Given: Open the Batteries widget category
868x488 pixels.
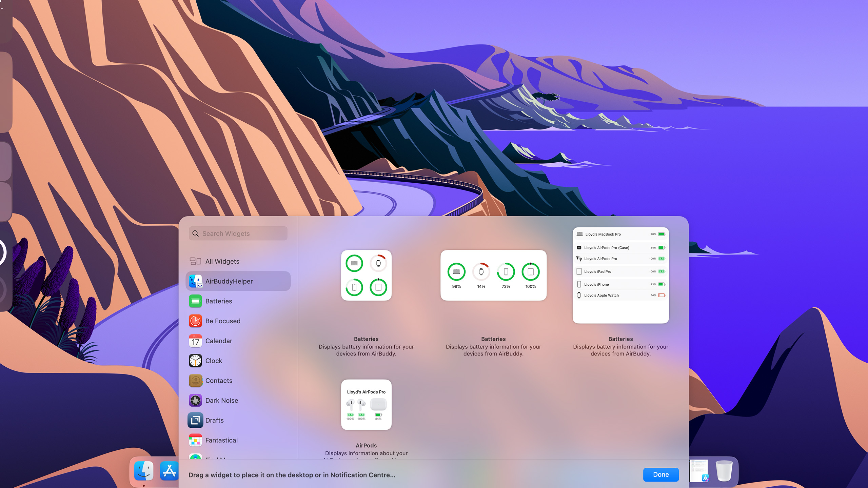Looking at the screenshot, I should [238, 301].
